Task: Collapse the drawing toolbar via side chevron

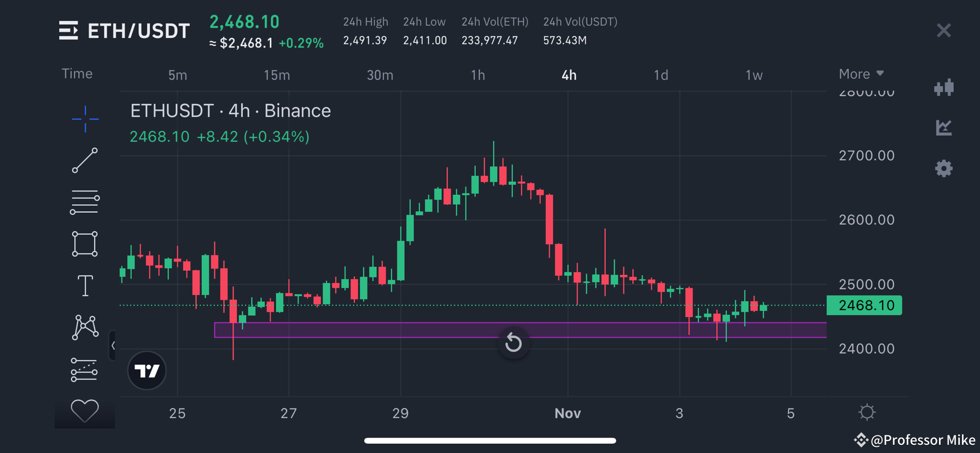Action: click(113, 346)
